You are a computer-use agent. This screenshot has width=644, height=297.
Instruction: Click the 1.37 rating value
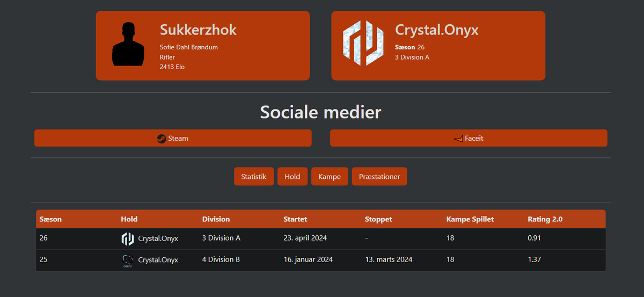pyautogui.click(x=534, y=259)
